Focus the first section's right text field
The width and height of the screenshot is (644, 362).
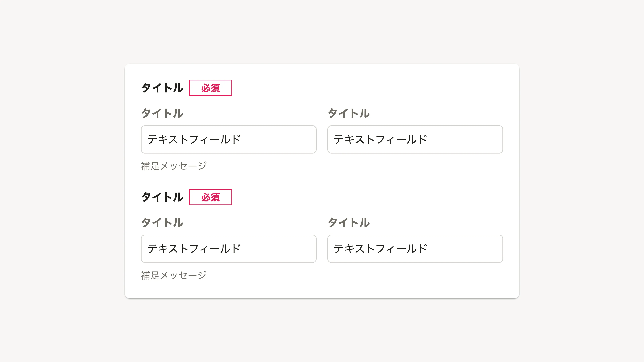463,139
